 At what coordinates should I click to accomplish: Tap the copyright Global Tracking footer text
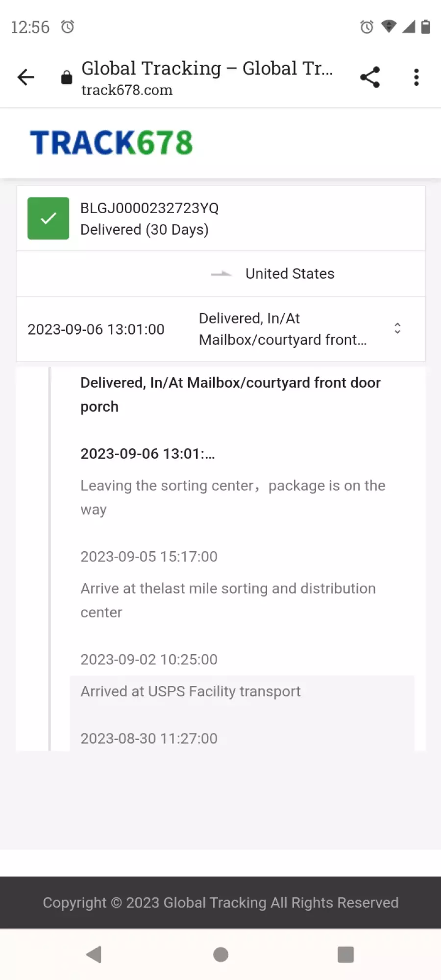click(x=220, y=903)
